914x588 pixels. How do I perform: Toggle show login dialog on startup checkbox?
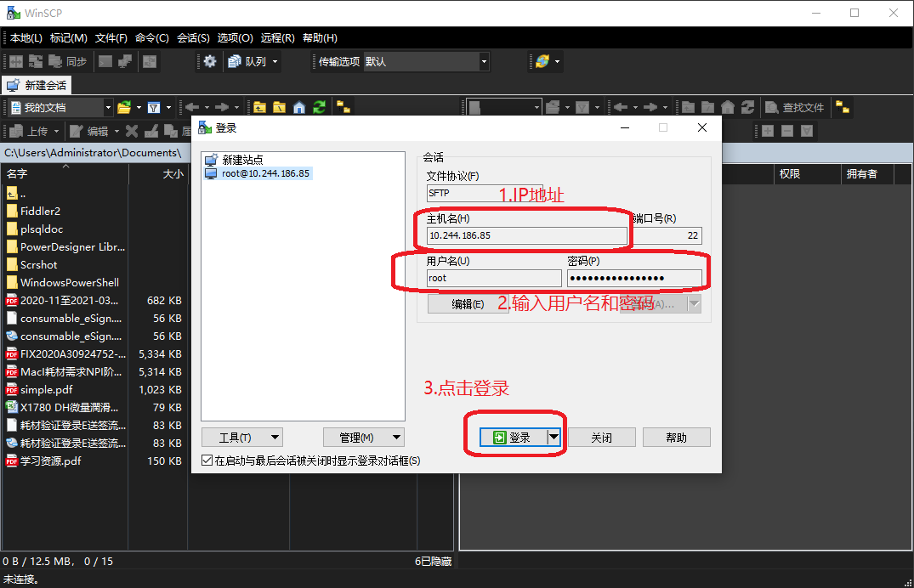(x=207, y=461)
